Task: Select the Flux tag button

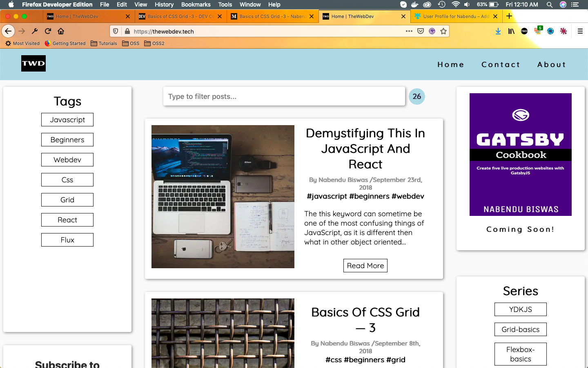Action: (x=67, y=240)
